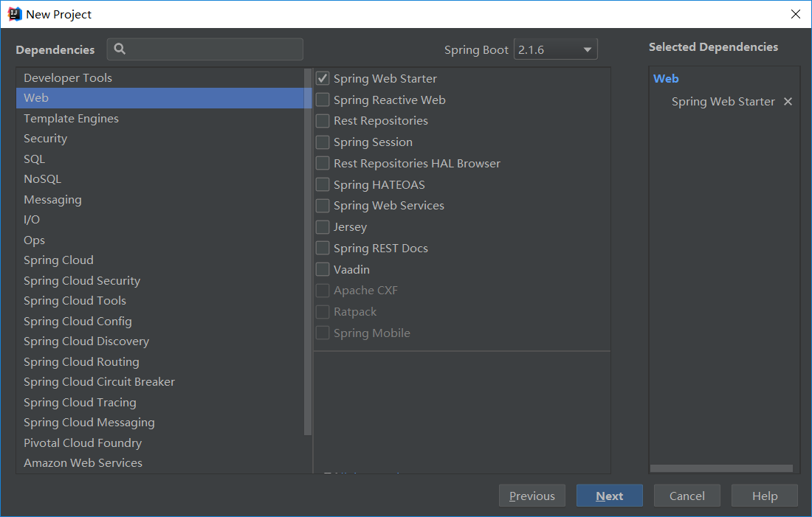
Task: Close the New Project dialog
Action: click(796, 14)
